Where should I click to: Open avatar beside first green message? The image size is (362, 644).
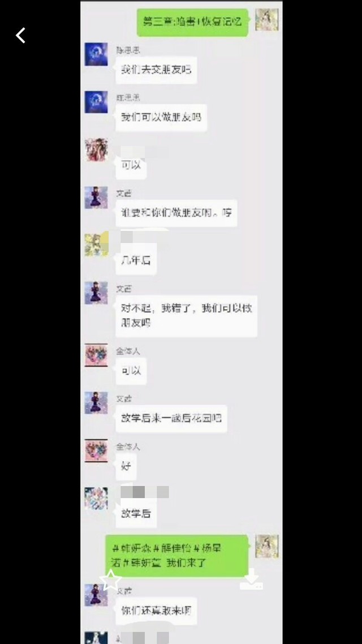click(267, 19)
